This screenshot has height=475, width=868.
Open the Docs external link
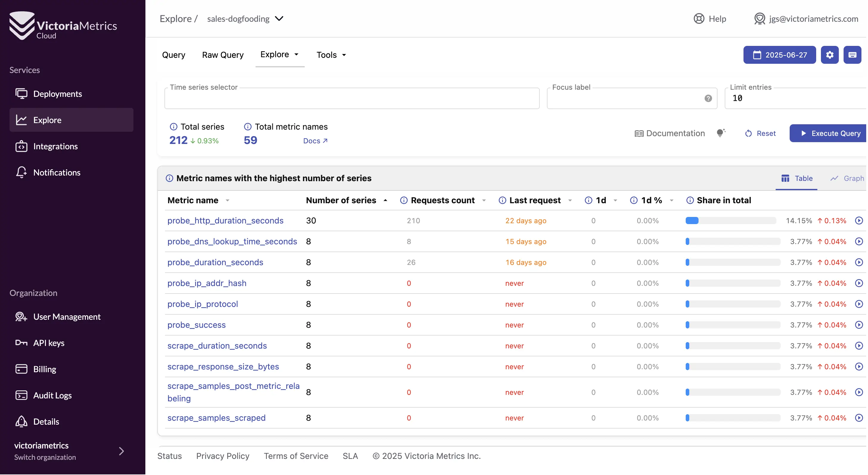[315, 141]
